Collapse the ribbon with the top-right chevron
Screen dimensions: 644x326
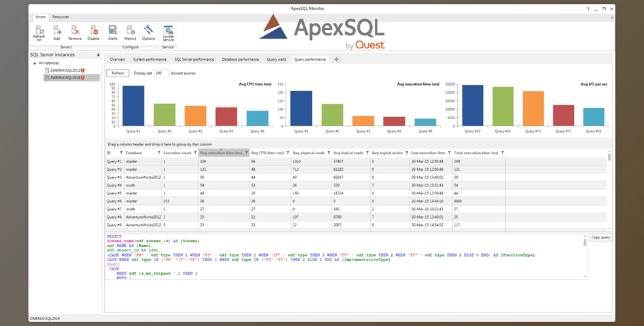611,18
